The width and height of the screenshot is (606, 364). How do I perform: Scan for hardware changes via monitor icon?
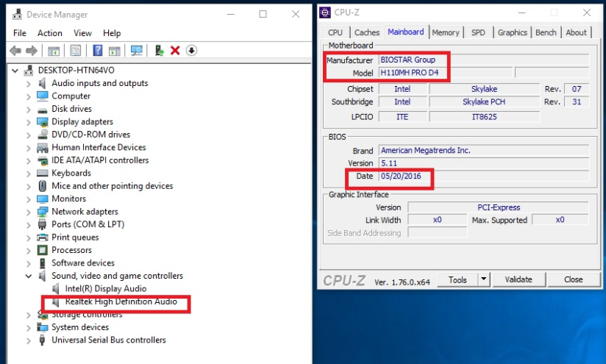137,51
